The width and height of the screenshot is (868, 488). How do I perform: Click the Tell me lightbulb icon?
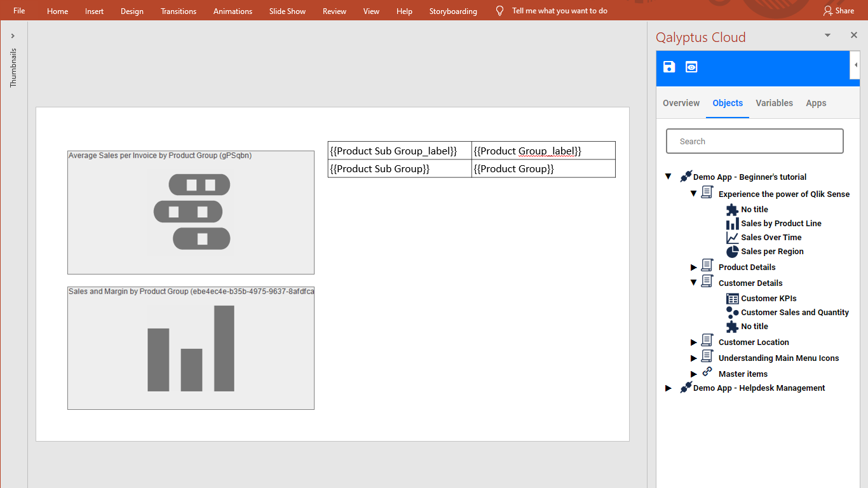pyautogui.click(x=499, y=11)
